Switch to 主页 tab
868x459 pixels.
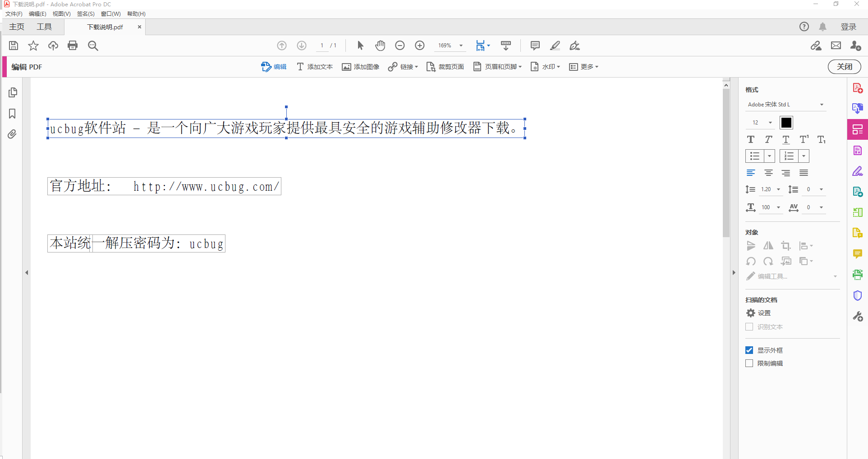(17, 27)
